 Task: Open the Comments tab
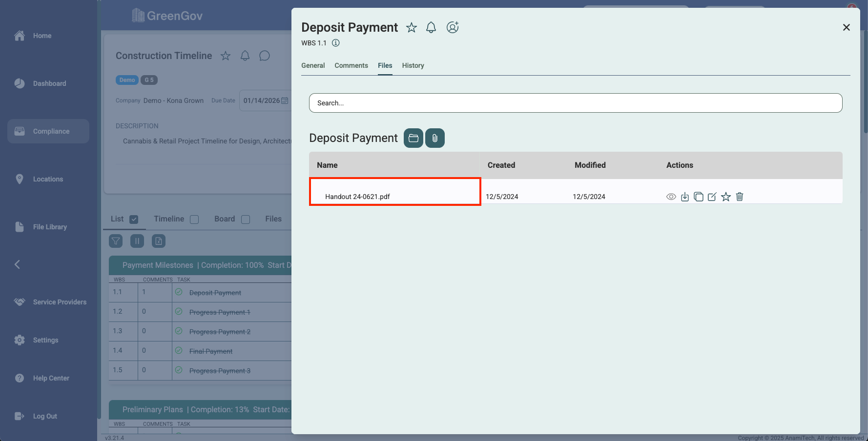[x=351, y=65]
